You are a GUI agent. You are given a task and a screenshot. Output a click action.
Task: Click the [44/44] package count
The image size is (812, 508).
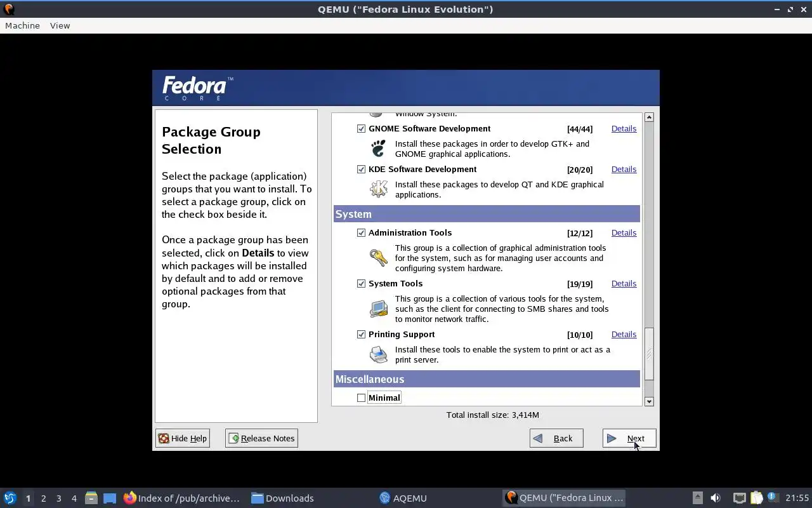[x=580, y=129]
